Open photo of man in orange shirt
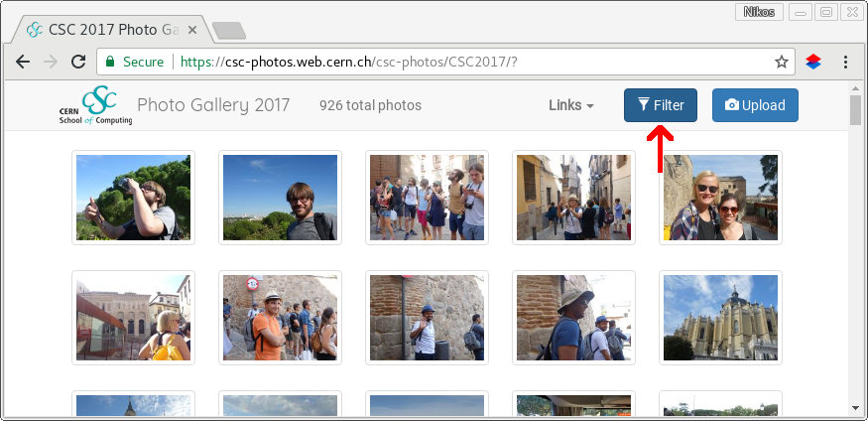Screen dimensions: 868x421 (x=280, y=318)
